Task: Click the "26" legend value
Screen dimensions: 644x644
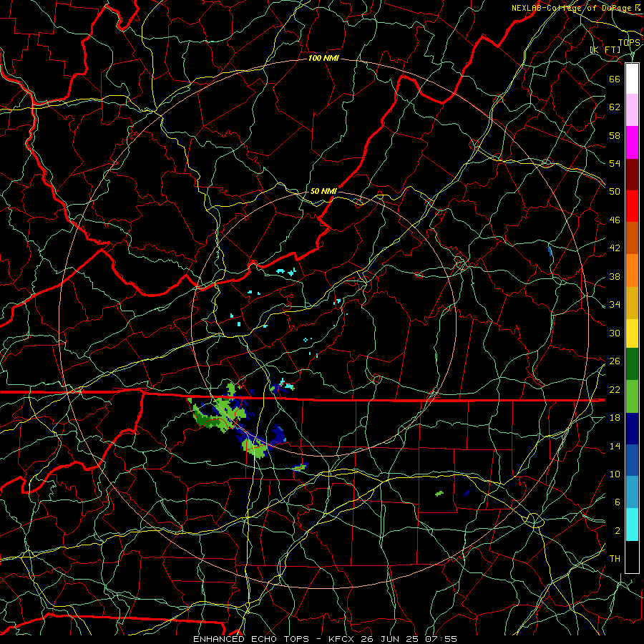Action: click(615, 361)
